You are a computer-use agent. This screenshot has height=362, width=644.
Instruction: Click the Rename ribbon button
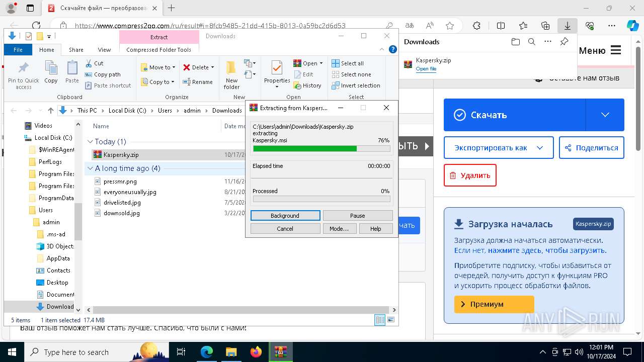197,82
